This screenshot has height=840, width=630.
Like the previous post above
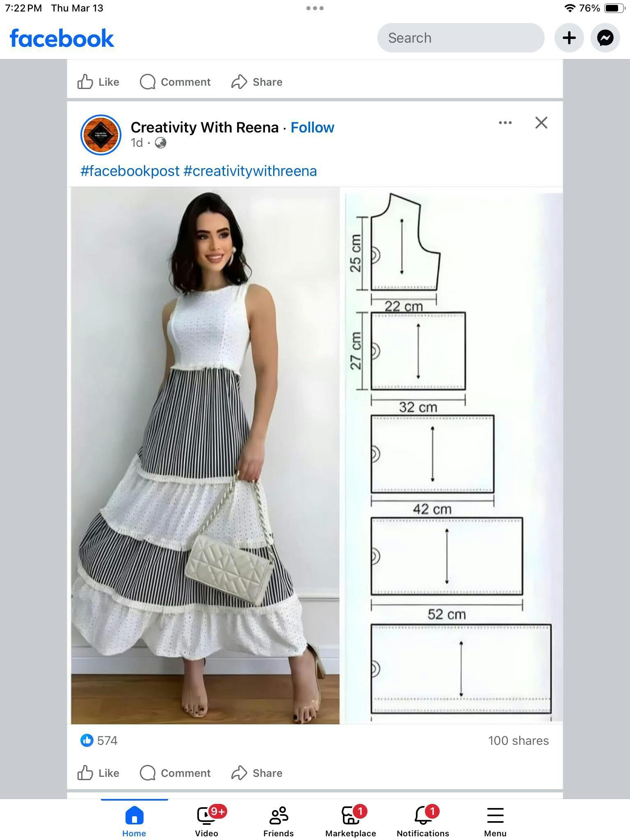98,82
